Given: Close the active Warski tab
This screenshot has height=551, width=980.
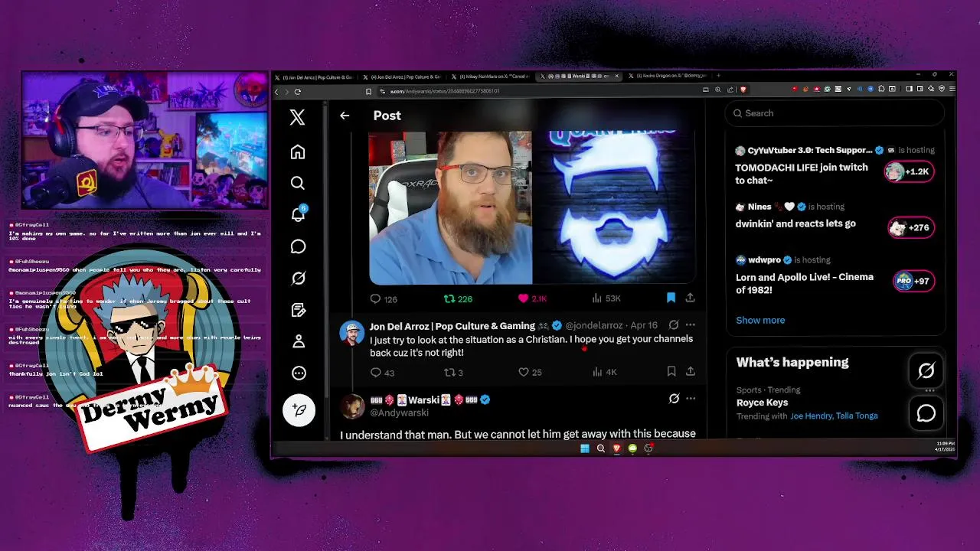Looking at the screenshot, I should (616, 76).
